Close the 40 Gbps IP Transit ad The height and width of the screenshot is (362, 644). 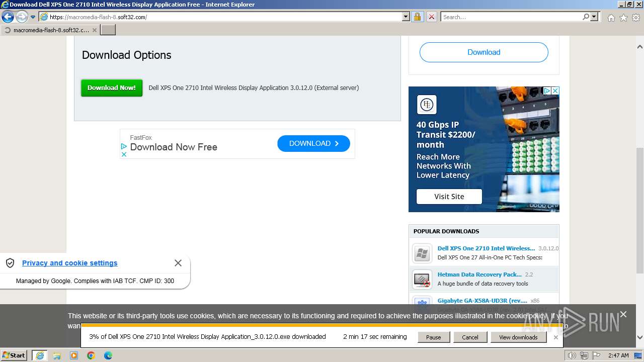(555, 91)
